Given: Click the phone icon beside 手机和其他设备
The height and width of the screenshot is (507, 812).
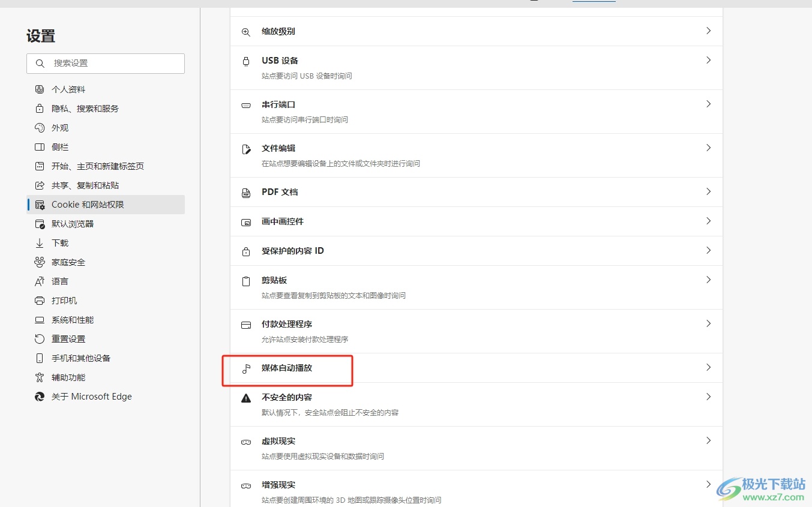Looking at the screenshot, I should [x=40, y=358].
